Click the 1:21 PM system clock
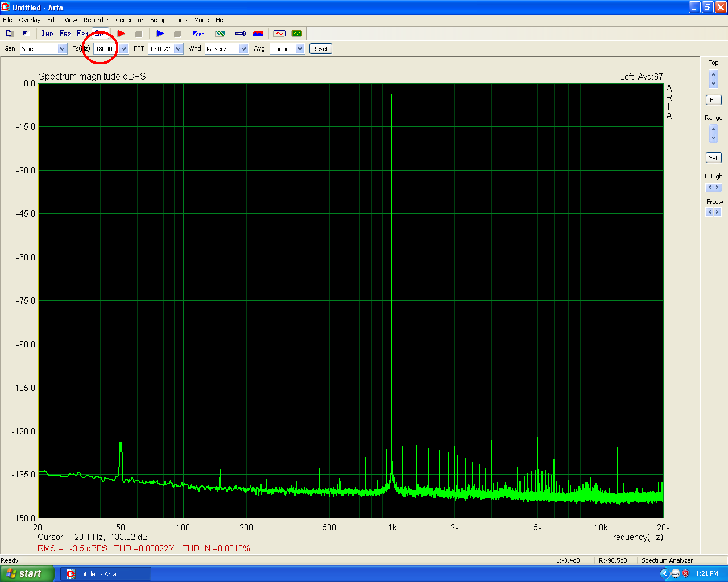This screenshot has width=728, height=582. [707, 574]
